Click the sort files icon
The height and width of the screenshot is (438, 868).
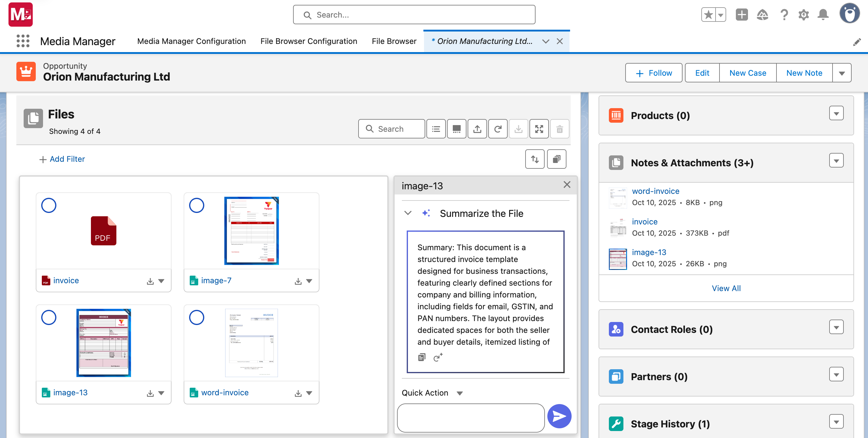(x=534, y=159)
